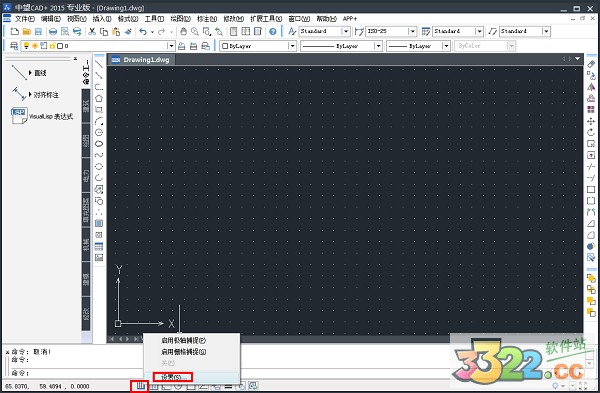Viewport: 600px width, 393px height.
Task: Expand the layer selection dropdown
Action: [x=171, y=46]
